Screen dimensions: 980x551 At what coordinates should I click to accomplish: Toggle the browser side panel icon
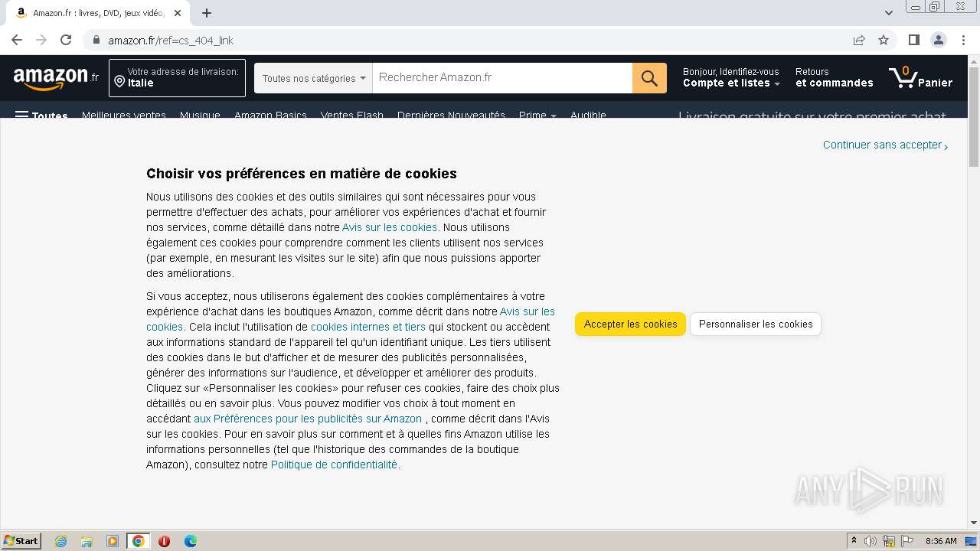point(914,41)
